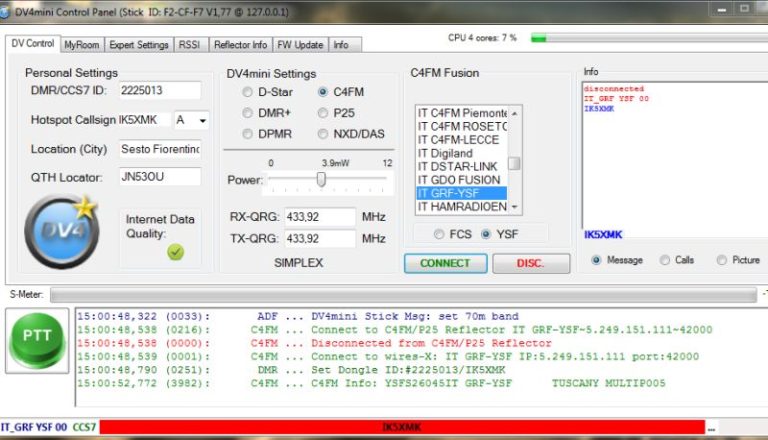This screenshot has width=768, height=440.
Task: Choose the P25 mode radio button
Action: pyautogui.click(x=323, y=113)
